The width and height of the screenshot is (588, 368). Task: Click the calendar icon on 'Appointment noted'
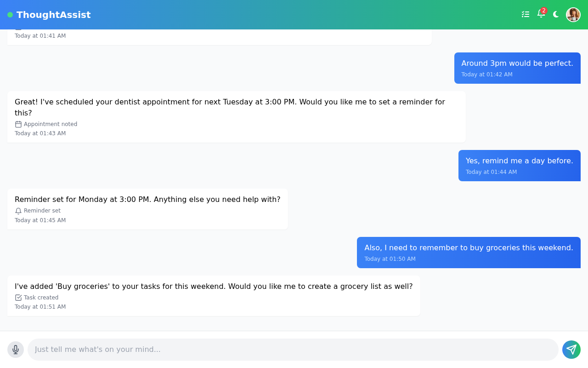[x=18, y=124]
